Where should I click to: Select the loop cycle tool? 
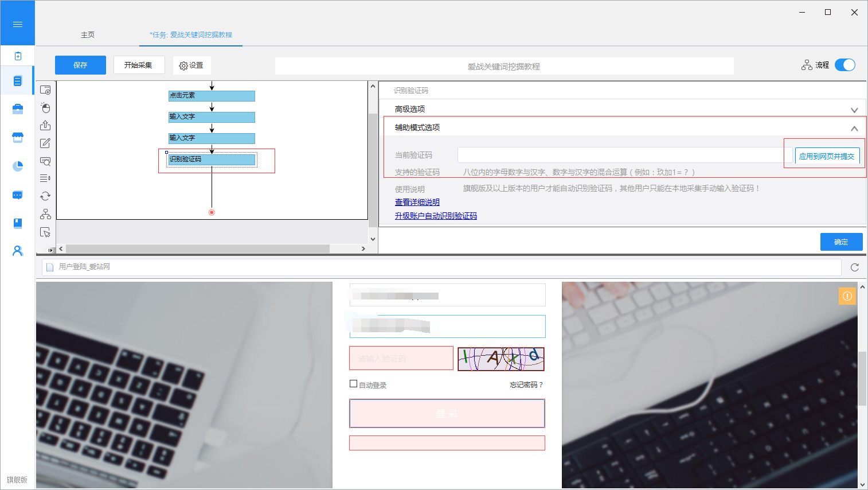45,196
